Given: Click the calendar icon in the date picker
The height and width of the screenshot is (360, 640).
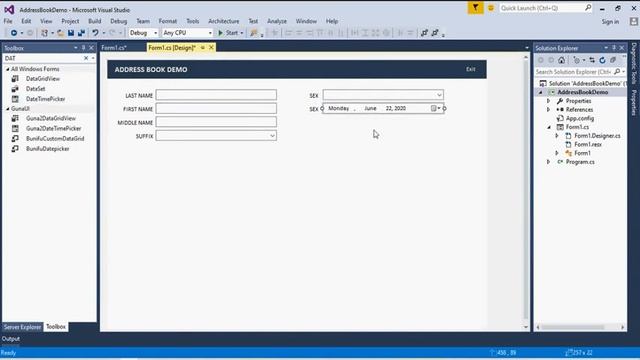Looking at the screenshot, I should [x=433, y=108].
